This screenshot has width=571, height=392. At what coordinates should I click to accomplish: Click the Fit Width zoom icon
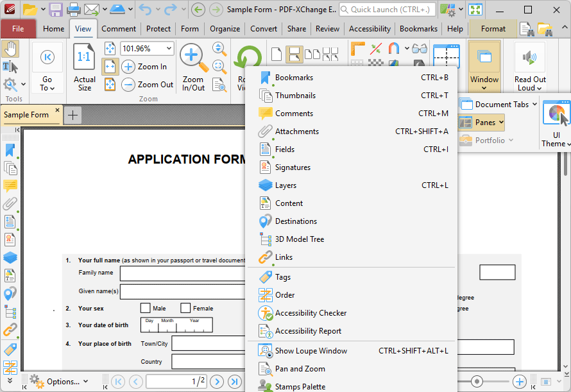point(110,67)
